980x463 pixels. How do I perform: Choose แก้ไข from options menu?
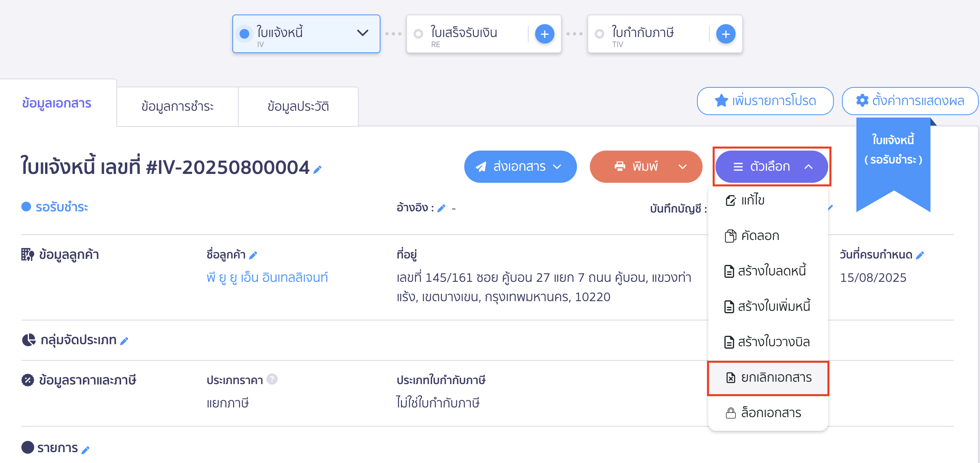click(x=768, y=200)
